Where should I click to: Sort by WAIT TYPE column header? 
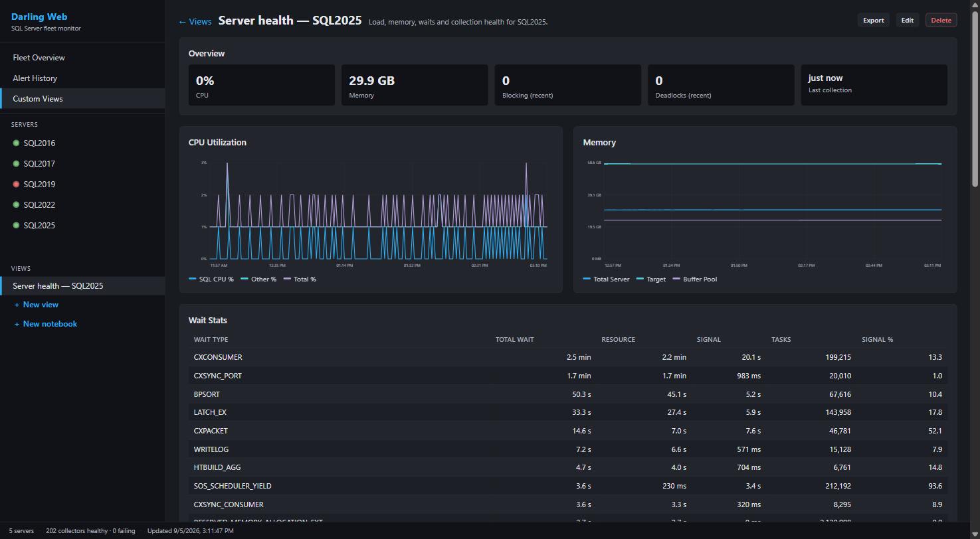[211, 340]
